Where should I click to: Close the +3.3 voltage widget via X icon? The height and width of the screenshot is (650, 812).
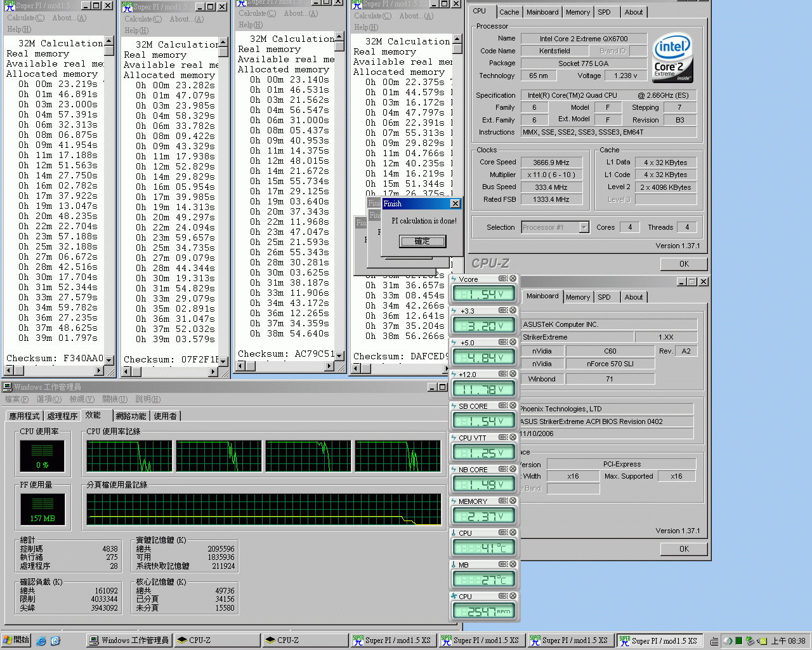513,310
